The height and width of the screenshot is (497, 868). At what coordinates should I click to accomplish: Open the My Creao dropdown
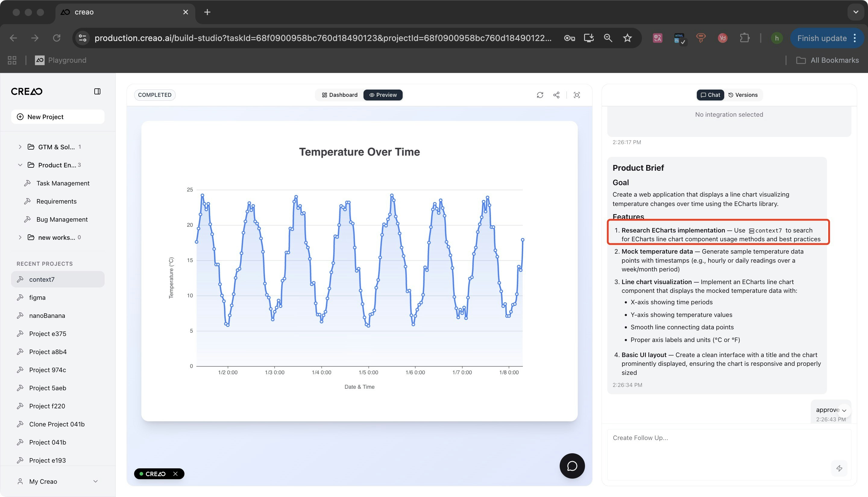pyautogui.click(x=57, y=481)
